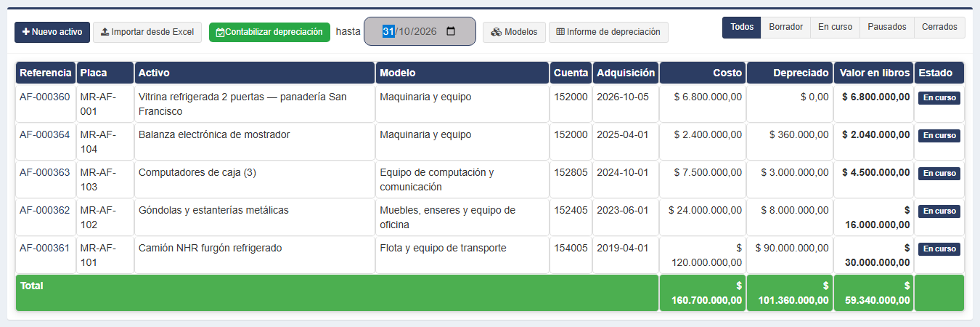Select Balanza electrónica de mostrador

214,134
